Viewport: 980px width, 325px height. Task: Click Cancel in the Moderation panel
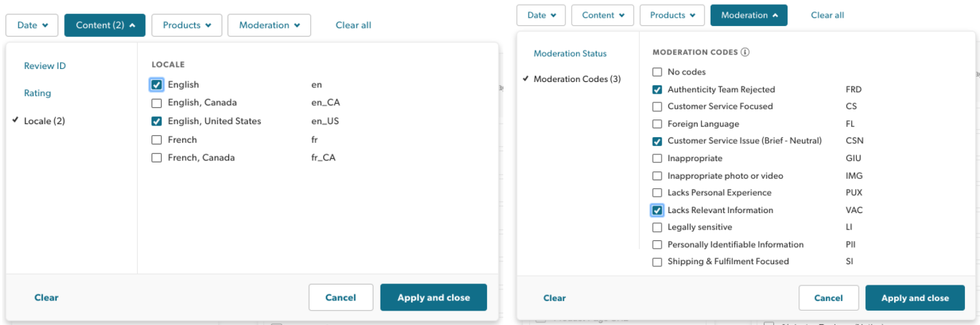(x=829, y=298)
